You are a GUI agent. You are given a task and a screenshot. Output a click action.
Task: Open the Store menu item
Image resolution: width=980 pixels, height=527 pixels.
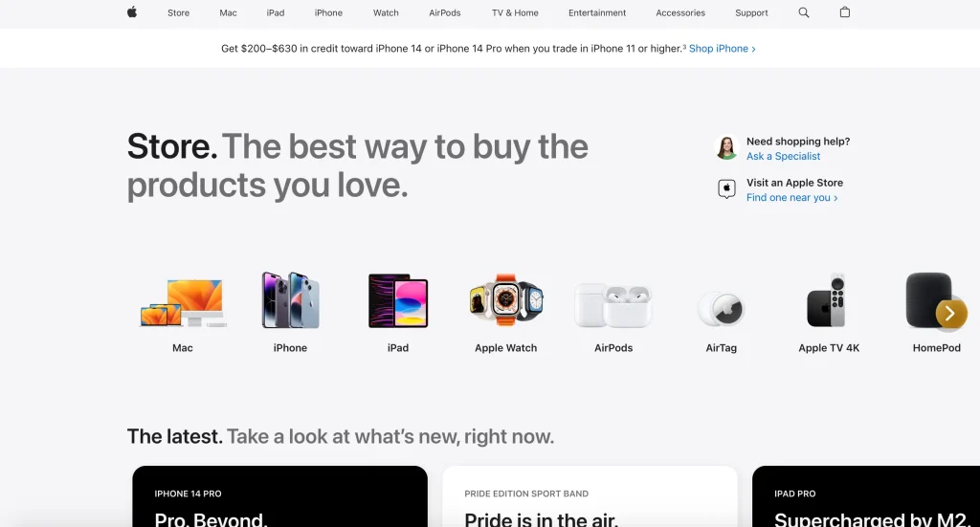click(x=178, y=12)
